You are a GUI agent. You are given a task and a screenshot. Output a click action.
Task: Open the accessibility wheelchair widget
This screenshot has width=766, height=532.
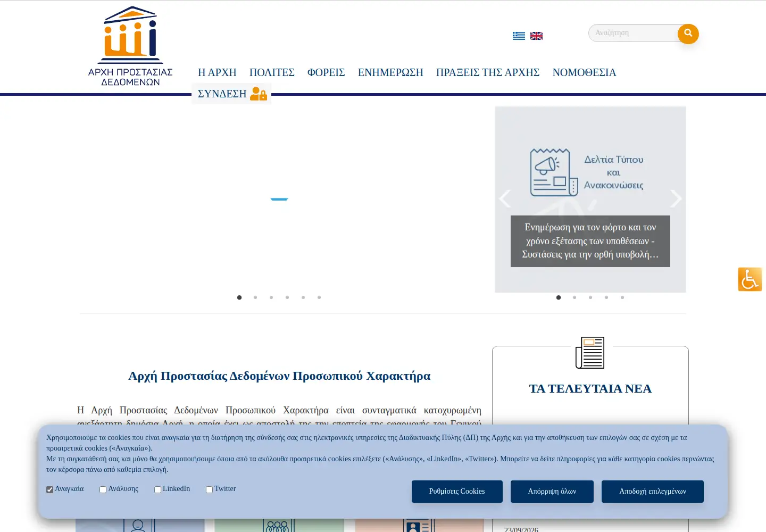750,279
